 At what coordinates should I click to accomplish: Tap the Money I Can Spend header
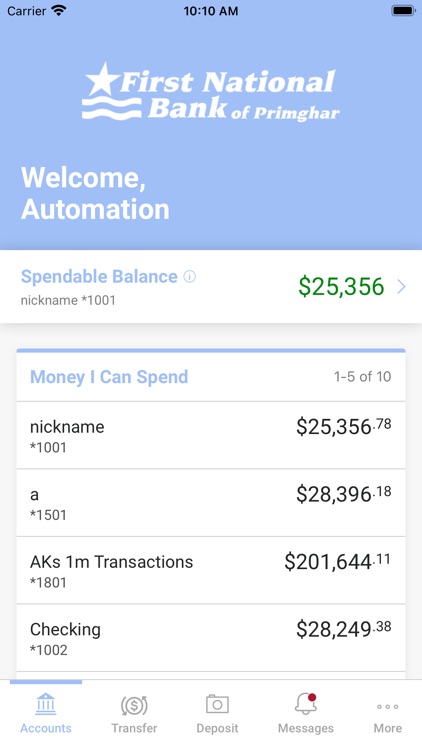(x=109, y=377)
